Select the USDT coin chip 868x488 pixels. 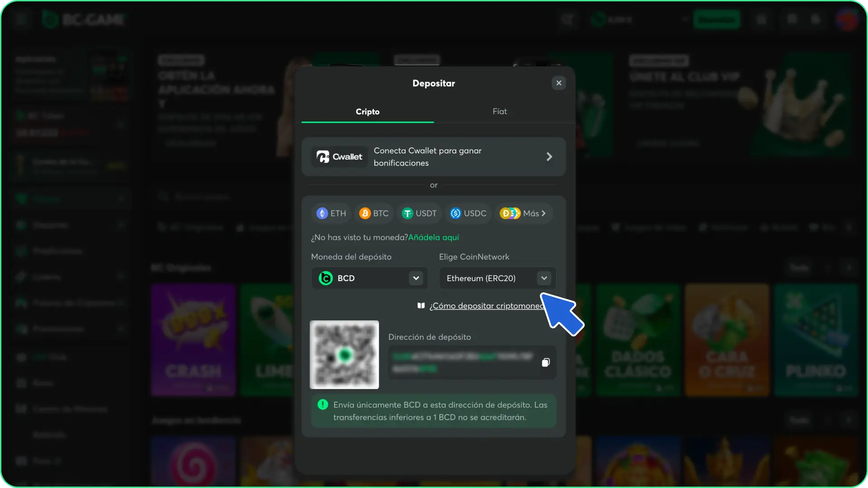(419, 213)
